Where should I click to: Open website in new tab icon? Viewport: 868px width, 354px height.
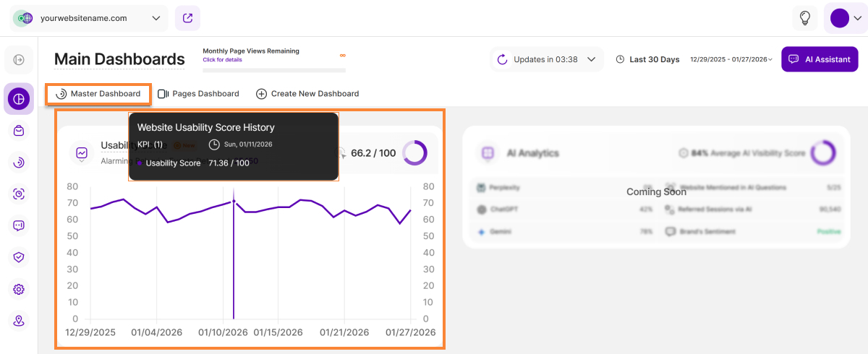187,18
